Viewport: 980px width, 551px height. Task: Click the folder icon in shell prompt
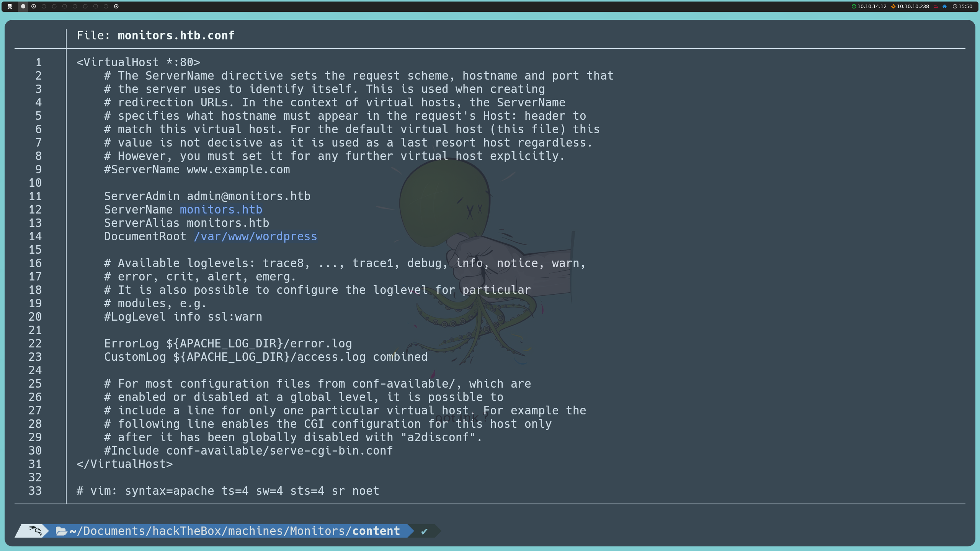tap(61, 531)
